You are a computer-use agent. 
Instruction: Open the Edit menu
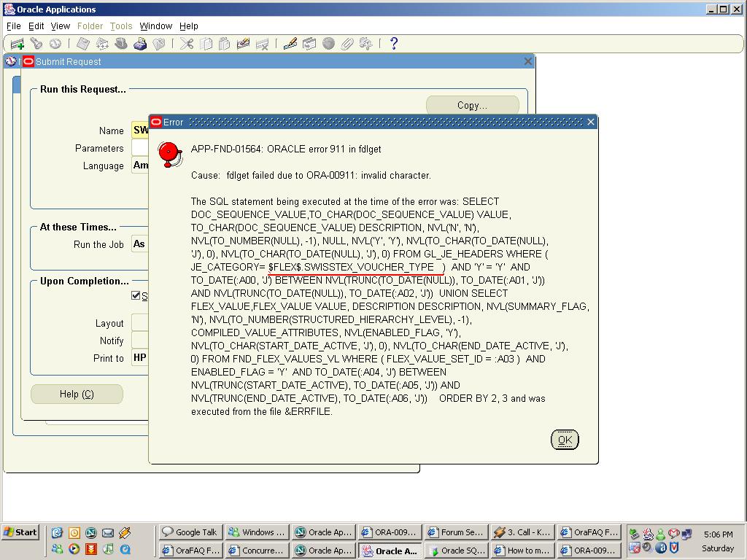coord(36,26)
